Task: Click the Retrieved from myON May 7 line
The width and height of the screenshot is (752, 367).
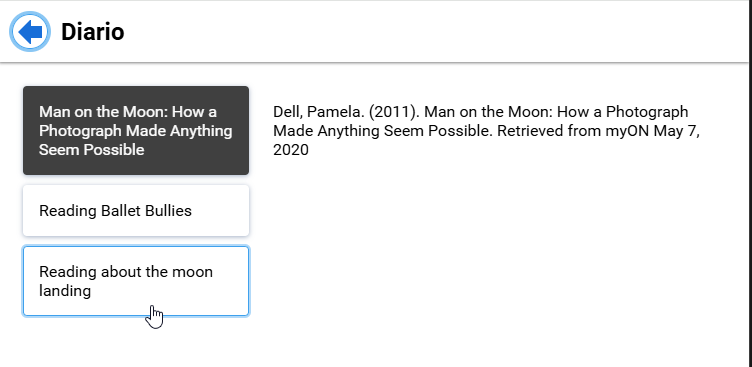Action: (597, 131)
